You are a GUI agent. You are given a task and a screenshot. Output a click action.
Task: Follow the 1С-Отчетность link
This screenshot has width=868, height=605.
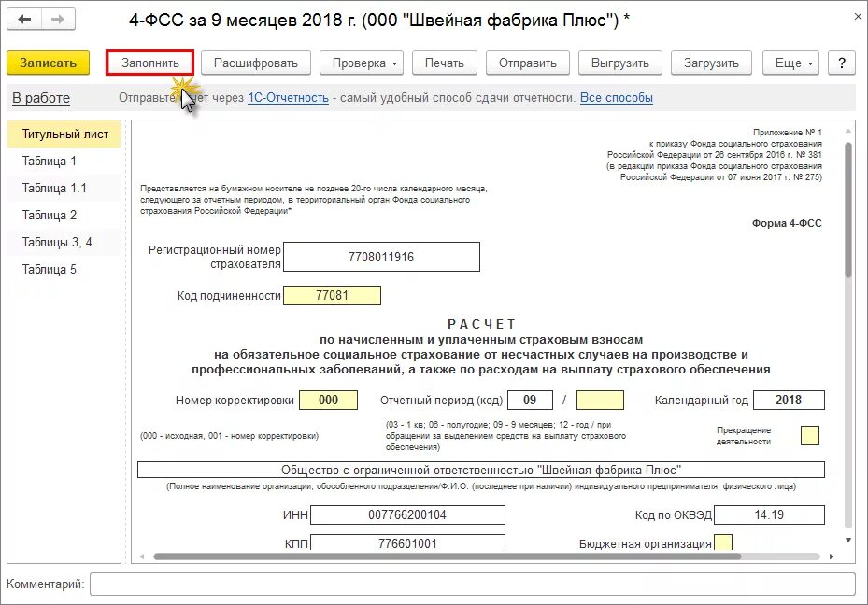pos(288,98)
